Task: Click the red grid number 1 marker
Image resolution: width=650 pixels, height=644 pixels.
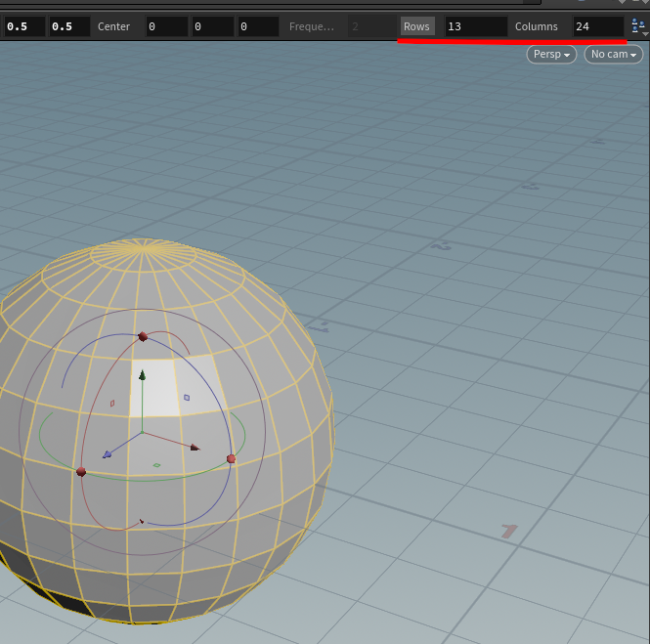Action: 509,532
